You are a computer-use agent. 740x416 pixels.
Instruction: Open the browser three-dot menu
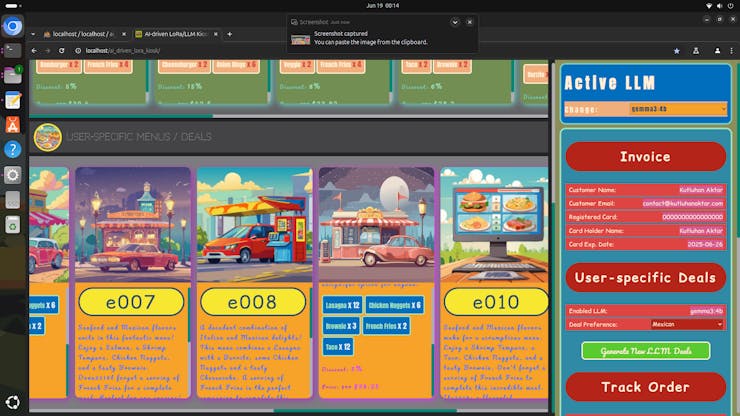(732, 51)
